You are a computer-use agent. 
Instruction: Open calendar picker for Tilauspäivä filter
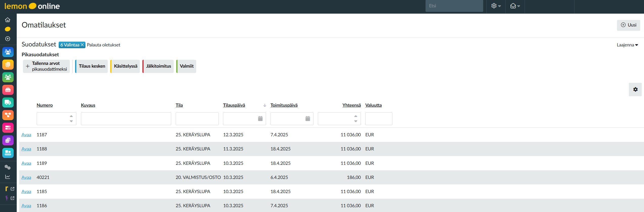point(260,119)
